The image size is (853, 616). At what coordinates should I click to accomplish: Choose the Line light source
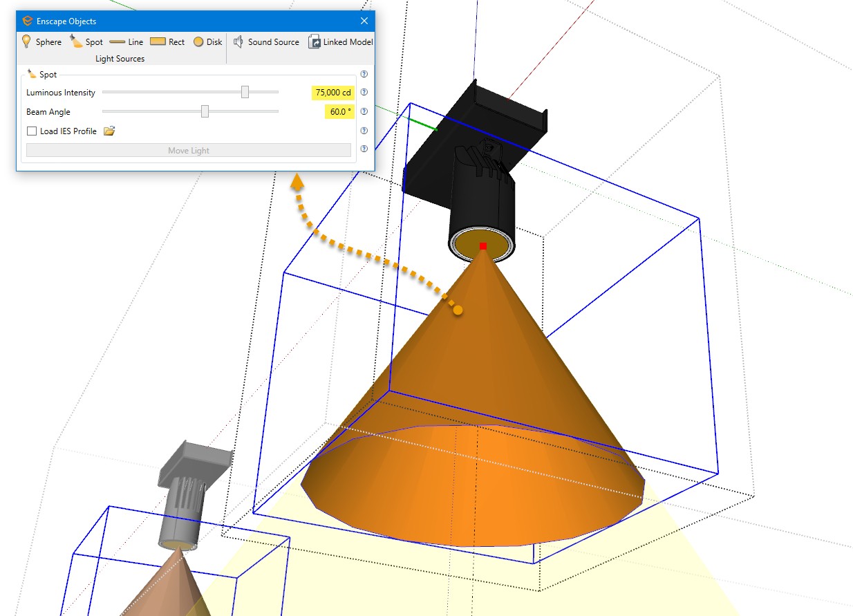tap(126, 42)
